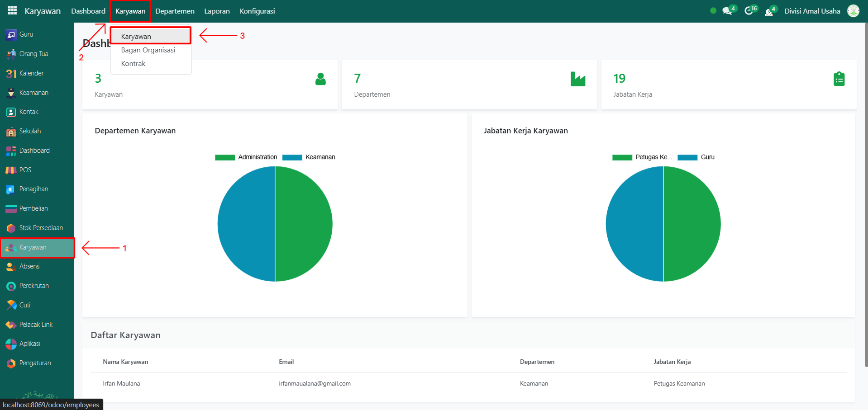868x410 pixels.
Task: Open the Kalender app icon in sidebar
Action: pos(11,73)
